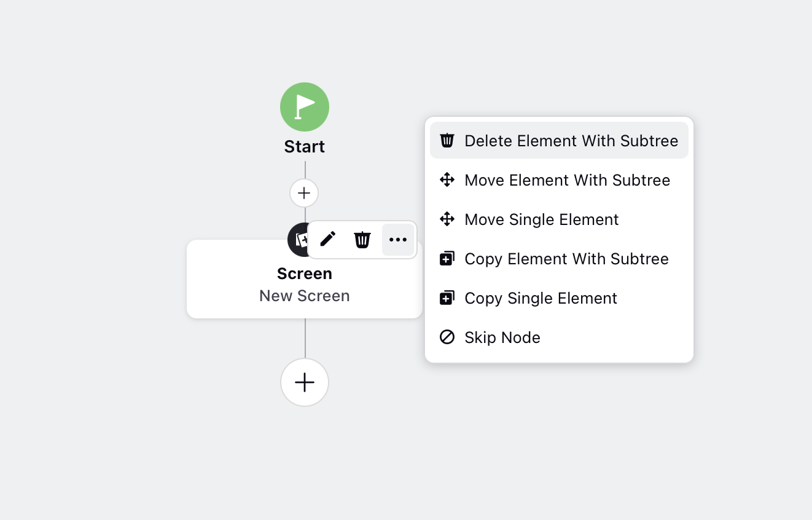The height and width of the screenshot is (520, 812).
Task: Click the green Start flag icon
Action: (x=305, y=107)
